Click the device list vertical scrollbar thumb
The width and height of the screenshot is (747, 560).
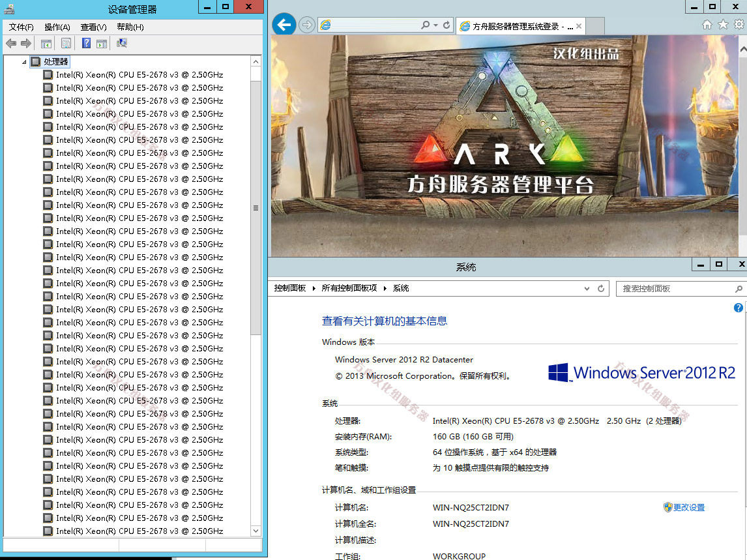pyautogui.click(x=256, y=208)
